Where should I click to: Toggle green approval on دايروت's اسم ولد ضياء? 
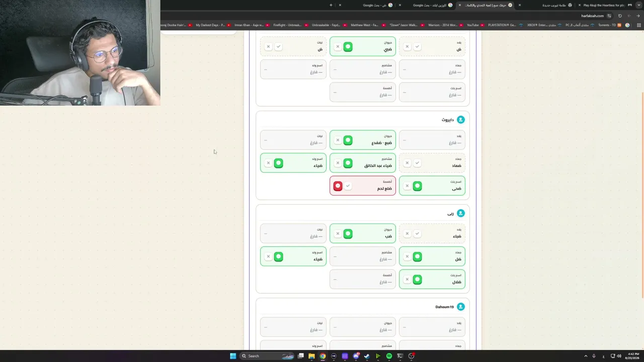pos(278,163)
